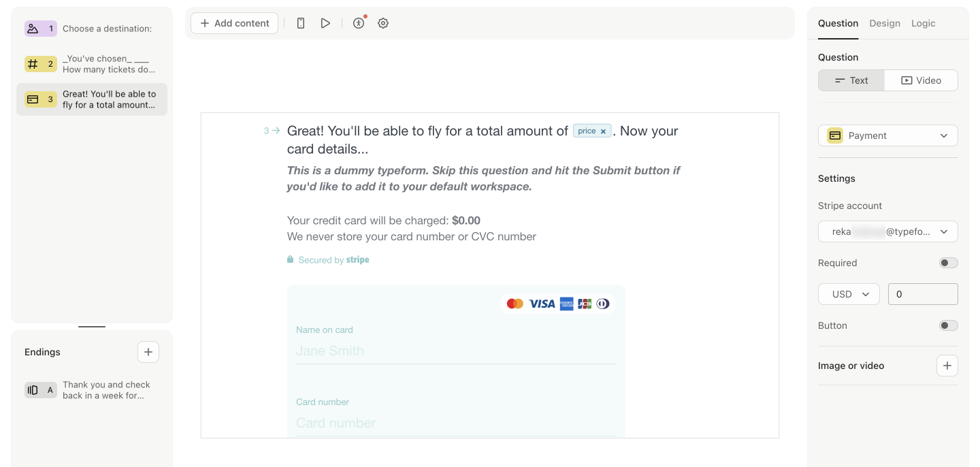Open mobile preview icon in toolbar
Viewport: 980px width, 467px height.
tap(301, 23)
